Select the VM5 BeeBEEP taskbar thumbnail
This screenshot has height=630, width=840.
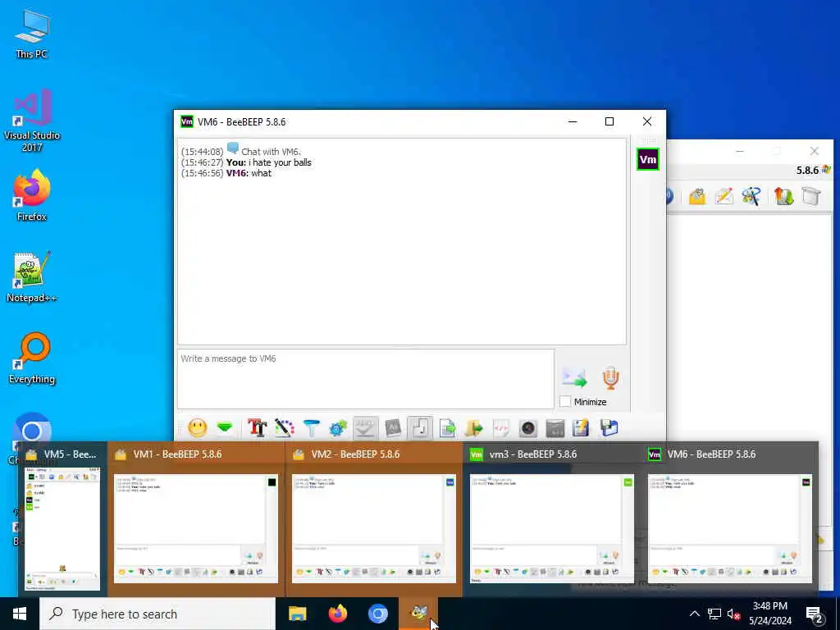tap(62, 518)
